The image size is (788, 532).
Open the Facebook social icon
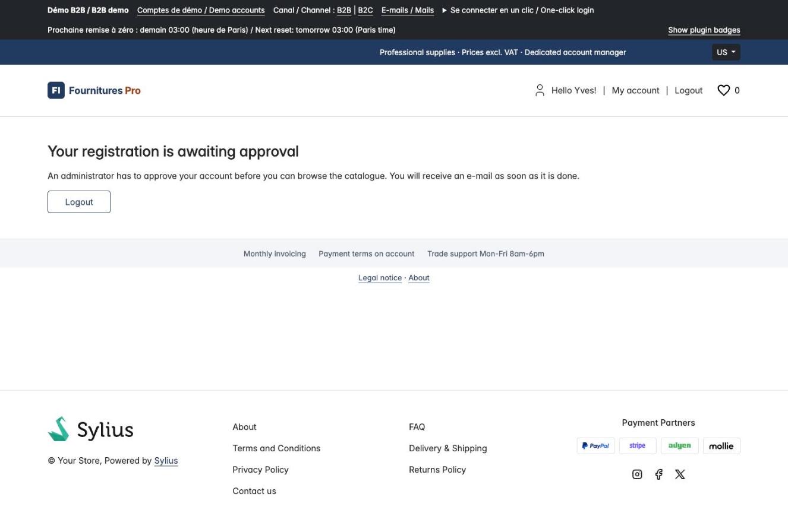click(x=658, y=474)
